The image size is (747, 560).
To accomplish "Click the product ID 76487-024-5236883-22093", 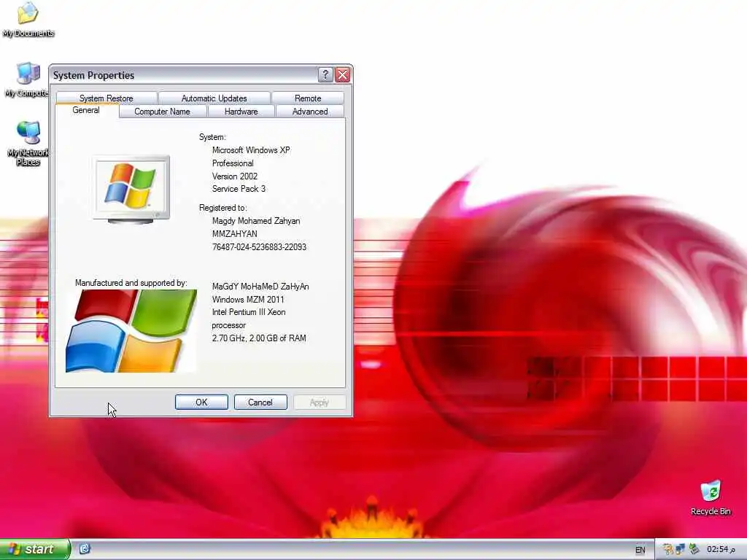I will tap(259, 247).
